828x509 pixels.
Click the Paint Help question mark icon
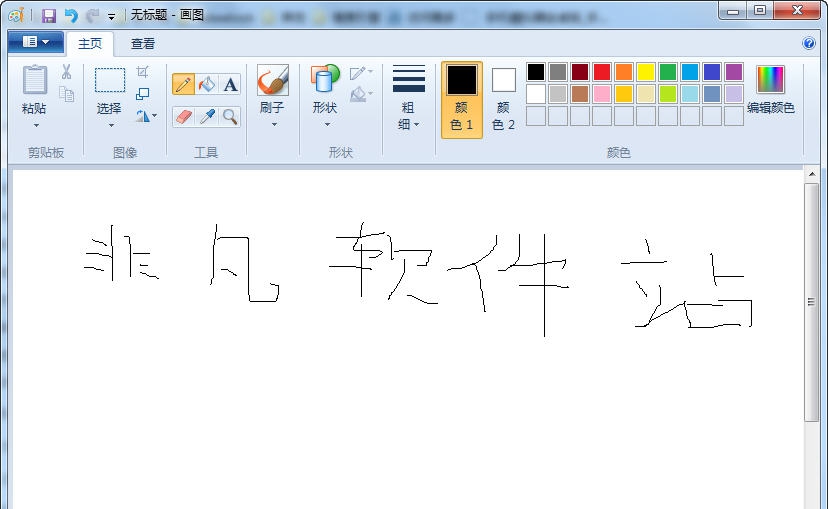(x=808, y=43)
